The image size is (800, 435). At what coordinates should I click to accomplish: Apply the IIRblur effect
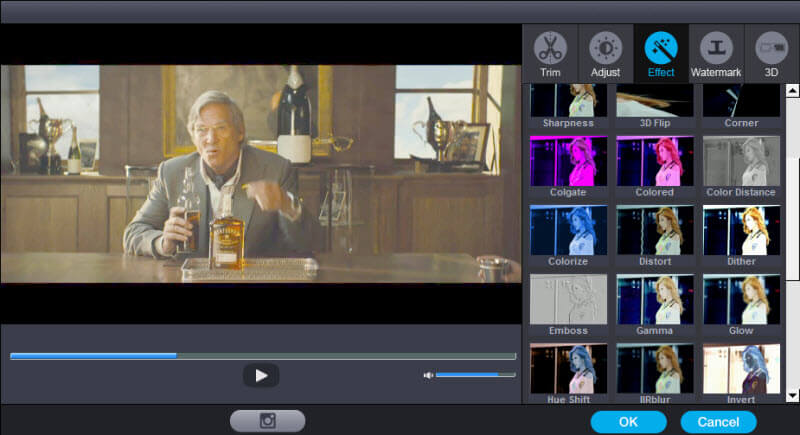coord(655,373)
